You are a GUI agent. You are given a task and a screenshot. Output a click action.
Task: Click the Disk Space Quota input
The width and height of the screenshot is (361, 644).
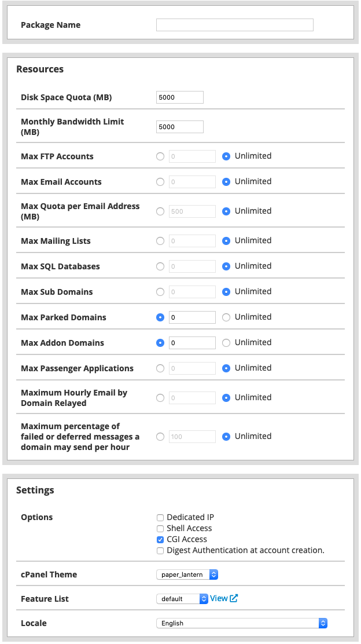pos(180,97)
